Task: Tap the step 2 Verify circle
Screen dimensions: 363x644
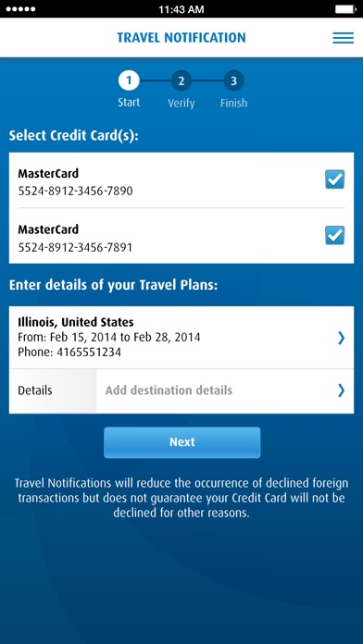Action: pos(181,80)
